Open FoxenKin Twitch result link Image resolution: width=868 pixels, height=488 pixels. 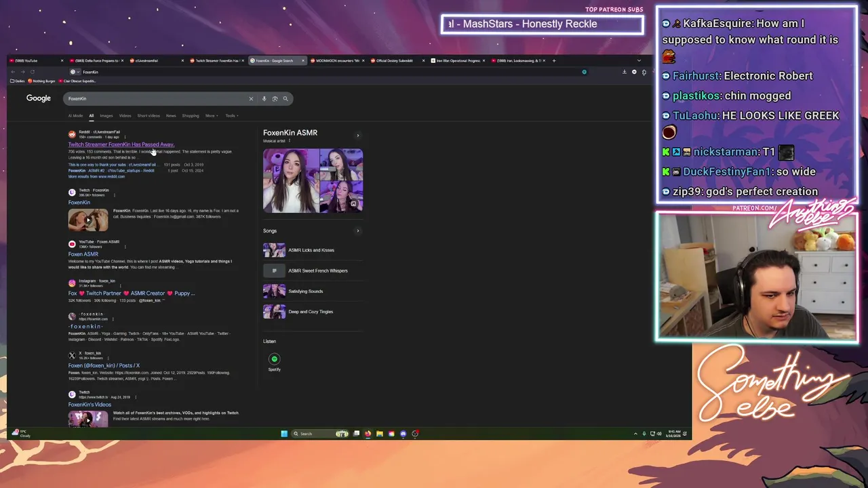pos(79,203)
